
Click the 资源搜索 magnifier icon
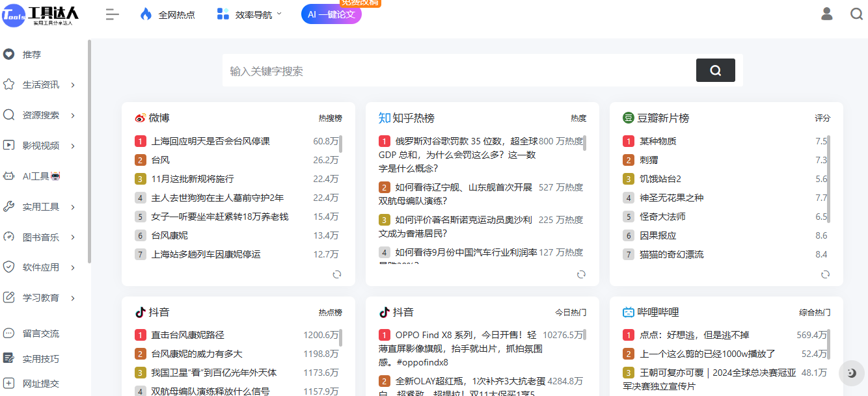coord(9,115)
